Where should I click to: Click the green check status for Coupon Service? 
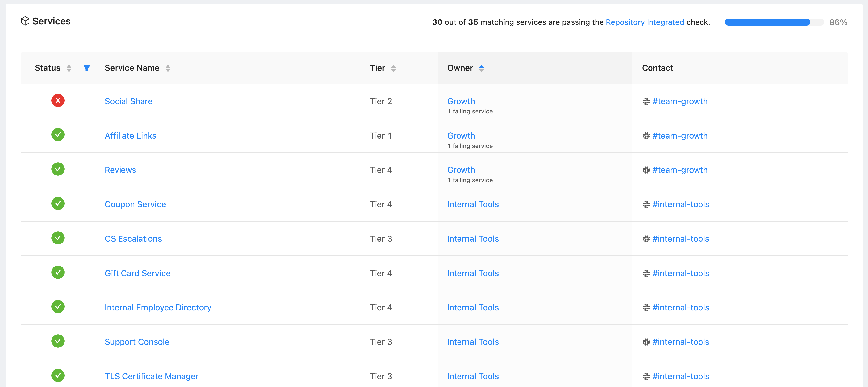pos(58,203)
